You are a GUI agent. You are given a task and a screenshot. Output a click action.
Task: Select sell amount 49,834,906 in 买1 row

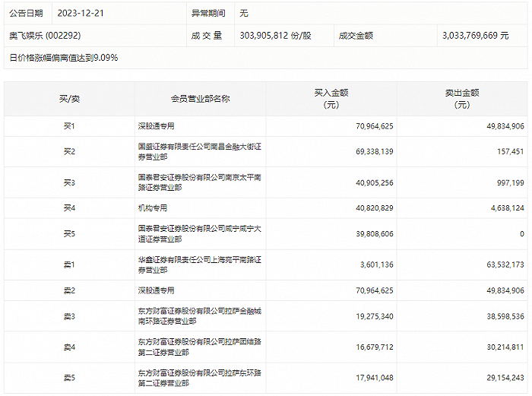505,126
